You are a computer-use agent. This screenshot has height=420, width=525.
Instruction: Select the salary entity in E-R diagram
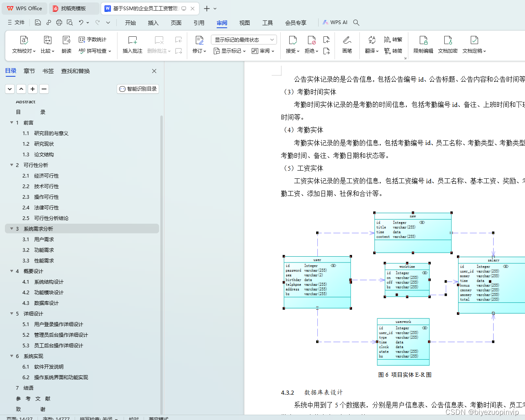pos(492,285)
